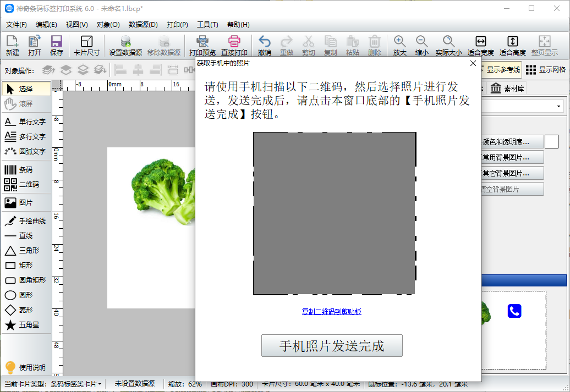The height and width of the screenshot is (392, 570).
Task: Click 移除数据源 toolbar icon
Action: pyautogui.click(x=164, y=46)
